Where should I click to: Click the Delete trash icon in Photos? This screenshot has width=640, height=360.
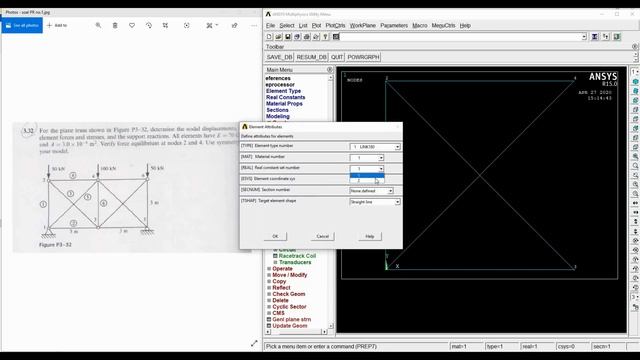pyautogui.click(x=115, y=25)
